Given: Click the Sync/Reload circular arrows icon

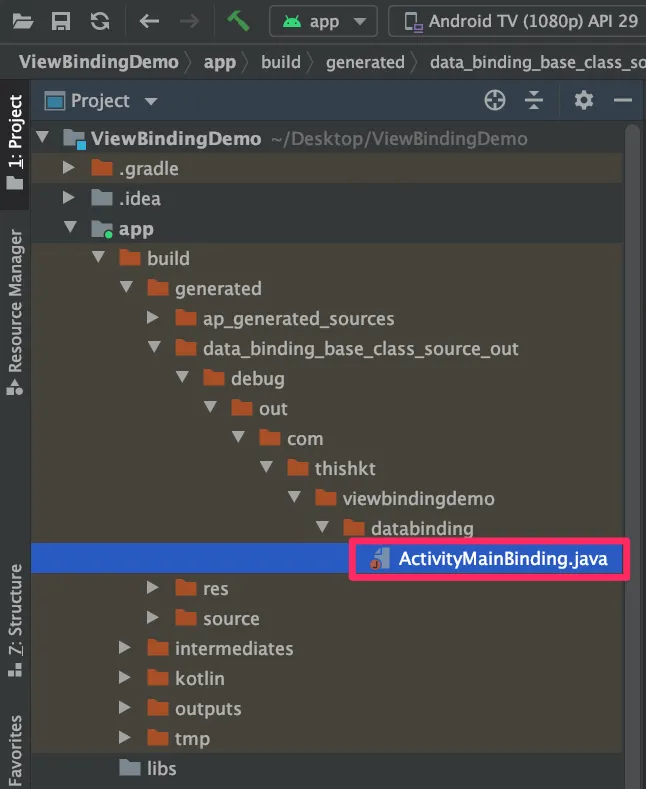Looking at the screenshot, I should 100,21.
